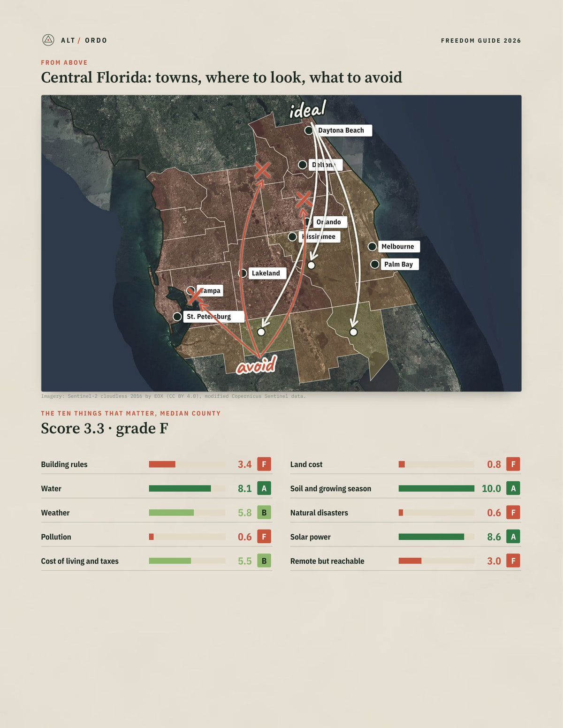Click the Water score bar
563x728 pixels.
click(x=187, y=488)
